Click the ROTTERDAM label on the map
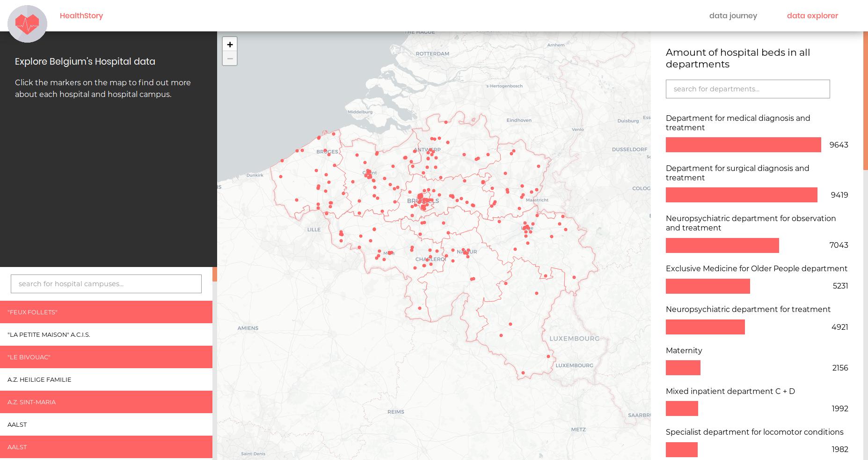 click(x=432, y=54)
